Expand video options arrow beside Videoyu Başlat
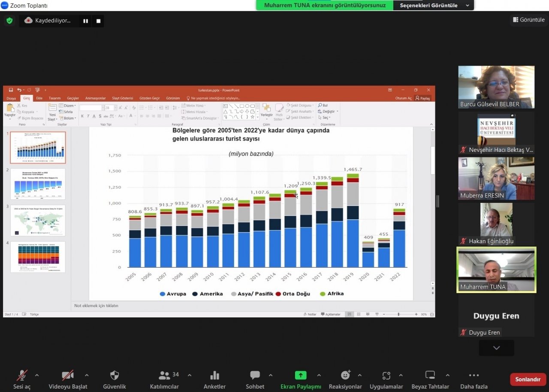Image resolution: width=549 pixels, height=392 pixels. pyautogui.click(x=87, y=375)
